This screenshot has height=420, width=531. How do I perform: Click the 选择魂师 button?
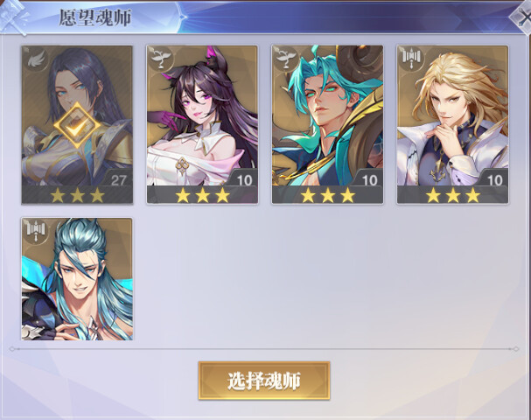264,381
